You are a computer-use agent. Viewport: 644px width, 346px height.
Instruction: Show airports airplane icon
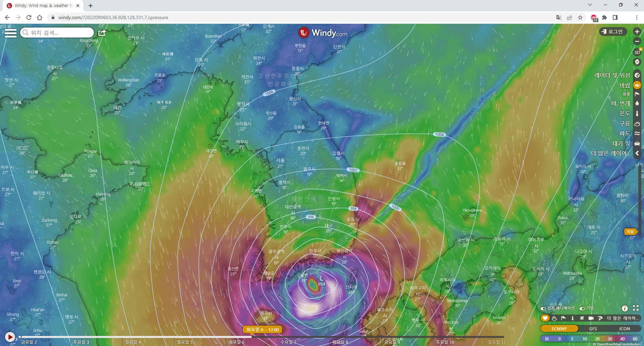(x=582, y=318)
